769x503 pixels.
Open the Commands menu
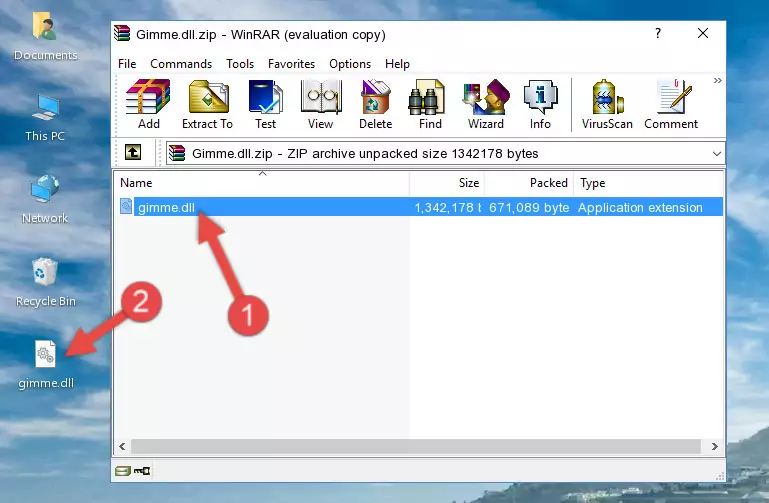(x=181, y=64)
